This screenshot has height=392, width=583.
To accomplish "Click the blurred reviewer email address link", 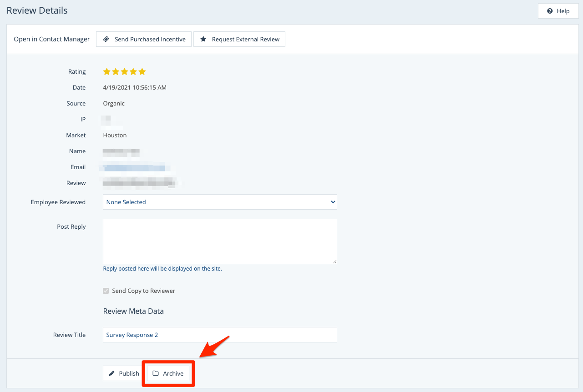I will coord(134,167).
